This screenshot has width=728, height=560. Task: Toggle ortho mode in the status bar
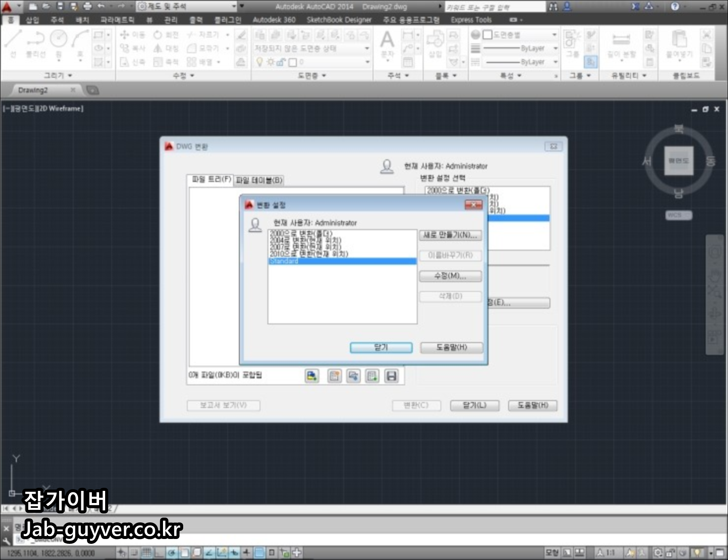159,552
